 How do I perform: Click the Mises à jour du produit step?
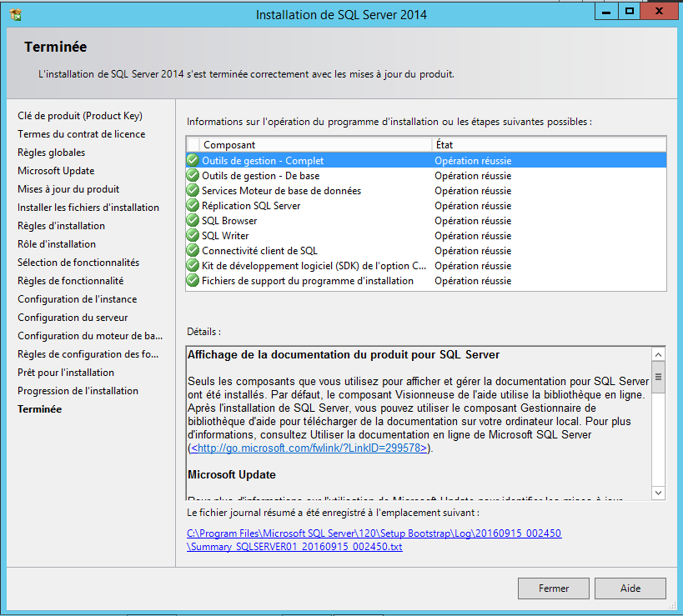pyautogui.click(x=68, y=189)
